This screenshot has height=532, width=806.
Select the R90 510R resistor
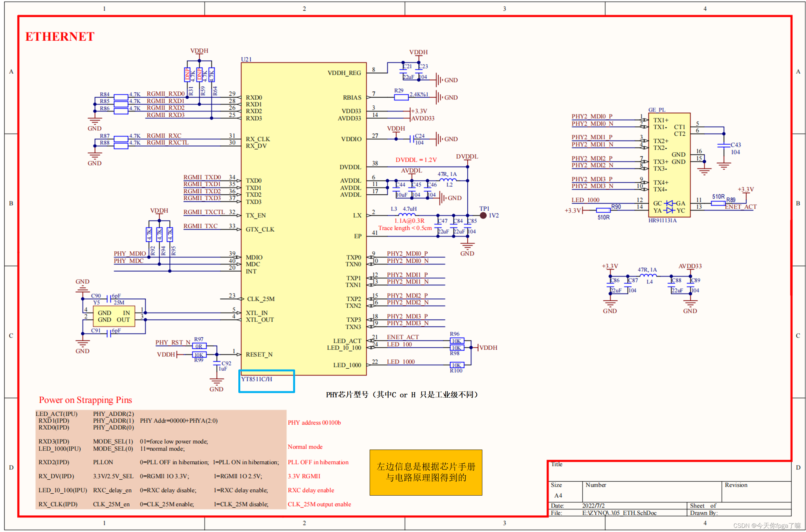(x=603, y=211)
